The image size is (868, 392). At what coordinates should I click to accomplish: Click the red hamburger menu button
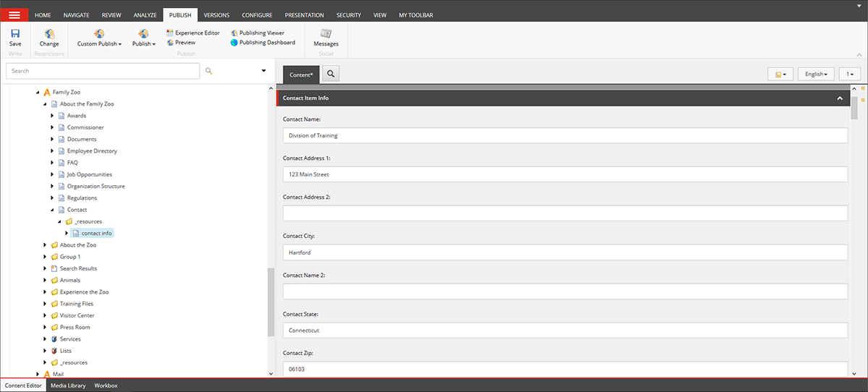pyautogui.click(x=14, y=15)
